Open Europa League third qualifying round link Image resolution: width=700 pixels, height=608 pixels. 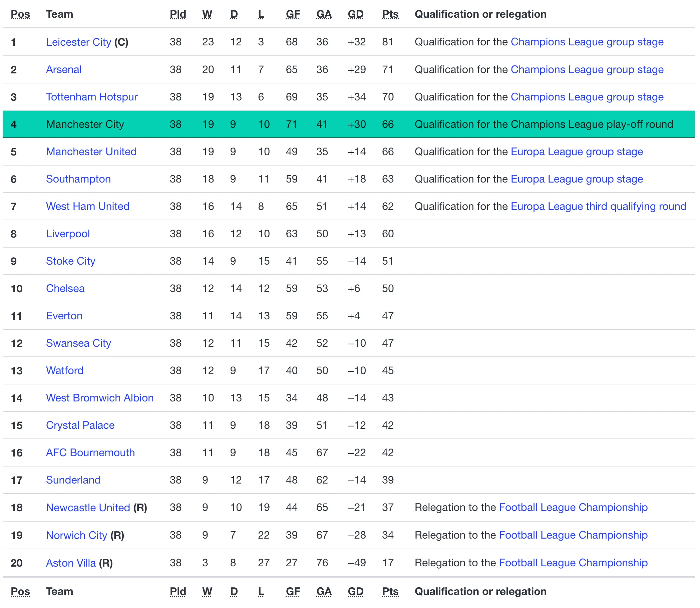pyautogui.click(x=598, y=206)
